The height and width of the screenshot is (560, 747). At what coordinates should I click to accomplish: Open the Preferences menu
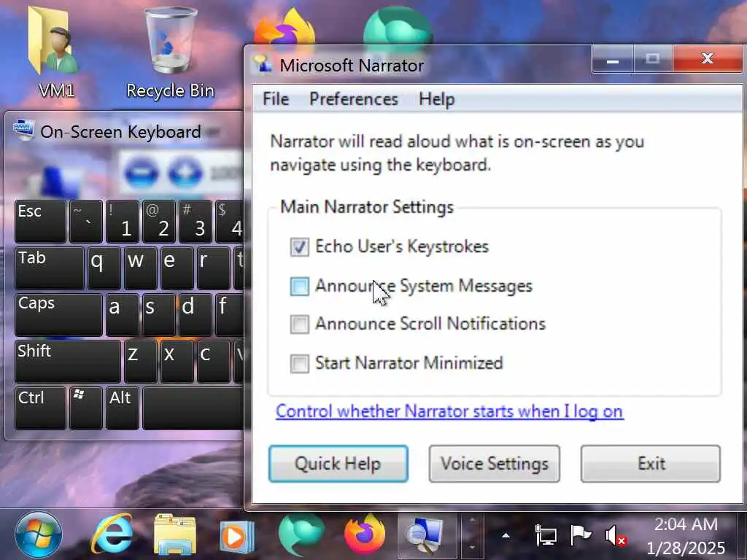click(x=354, y=99)
